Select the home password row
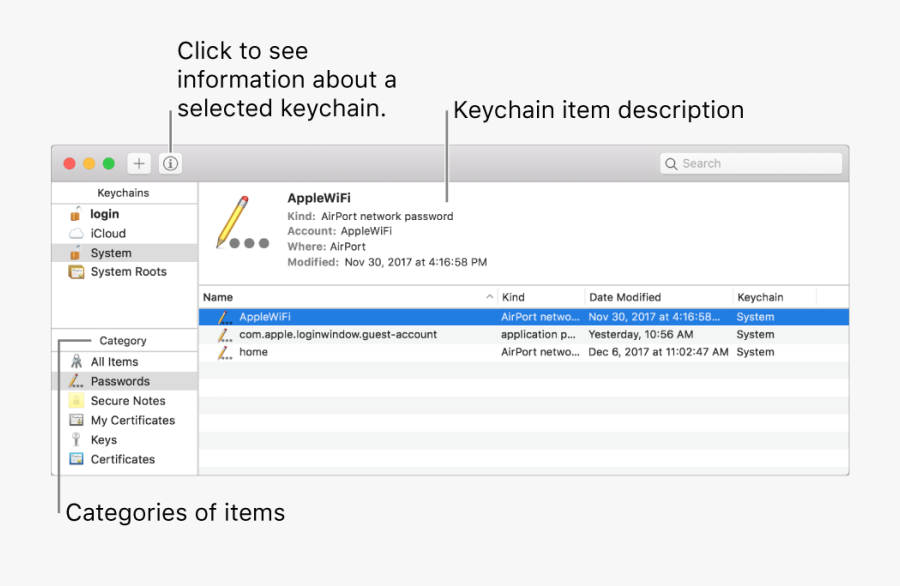The width and height of the screenshot is (900, 586). [523, 352]
